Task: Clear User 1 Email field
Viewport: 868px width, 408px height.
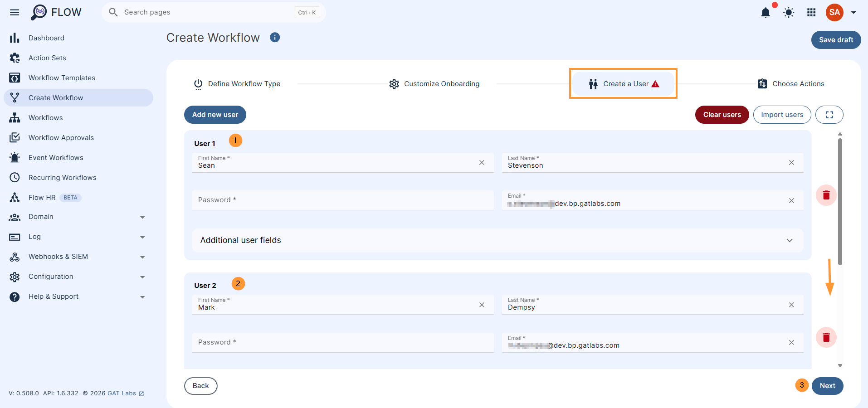Action: pyautogui.click(x=791, y=200)
